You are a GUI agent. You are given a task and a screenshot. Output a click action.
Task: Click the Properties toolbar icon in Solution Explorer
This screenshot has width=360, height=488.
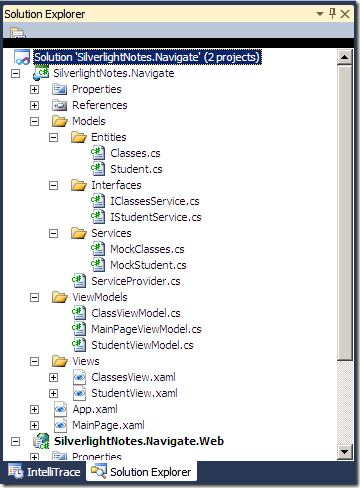[x=17, y=33]
